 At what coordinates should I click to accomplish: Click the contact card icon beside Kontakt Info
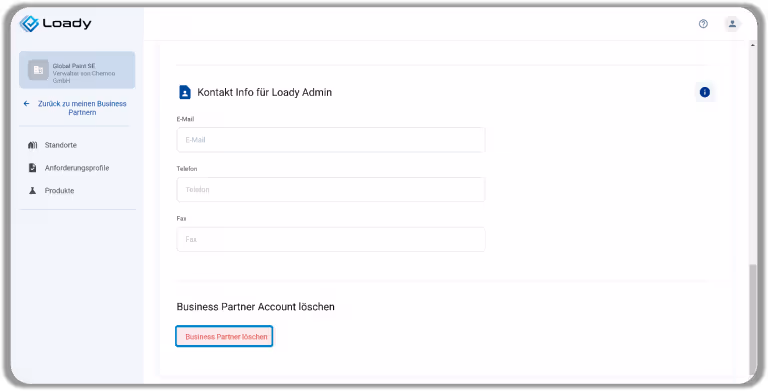coord(185,92)
